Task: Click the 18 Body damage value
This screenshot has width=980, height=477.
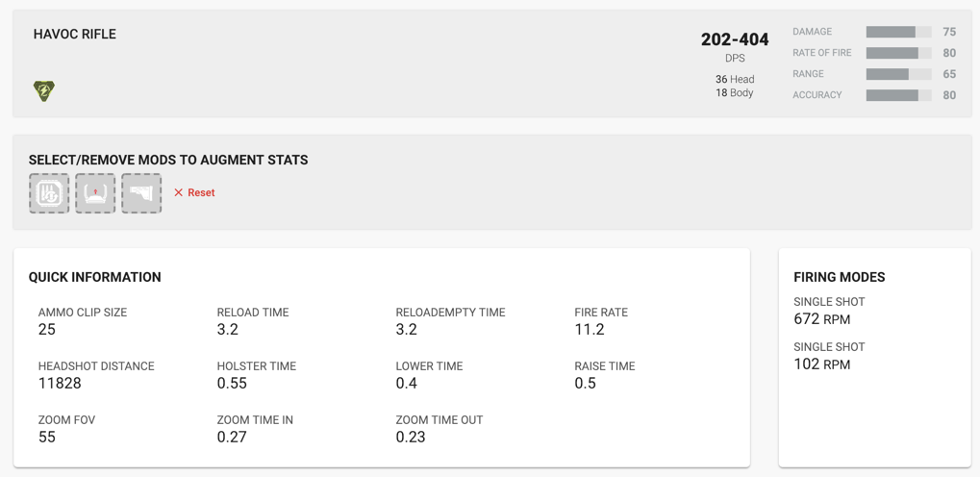Action: [x=735, y=92]
